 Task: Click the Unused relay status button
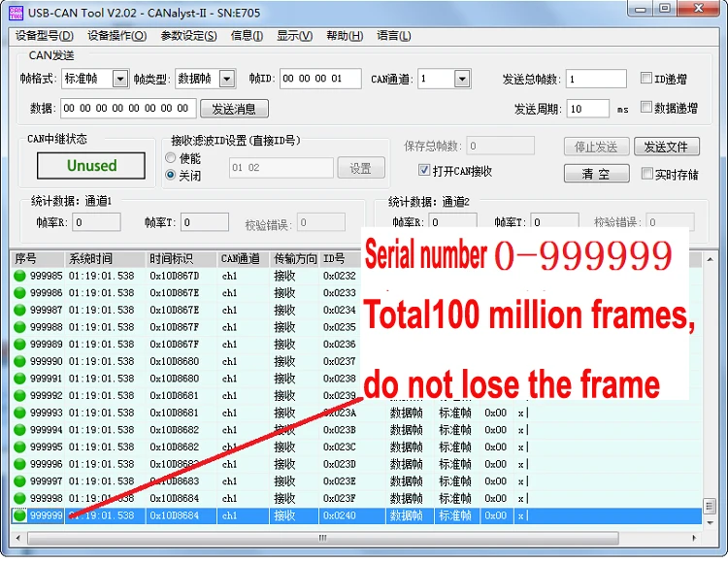pos(91,166)
